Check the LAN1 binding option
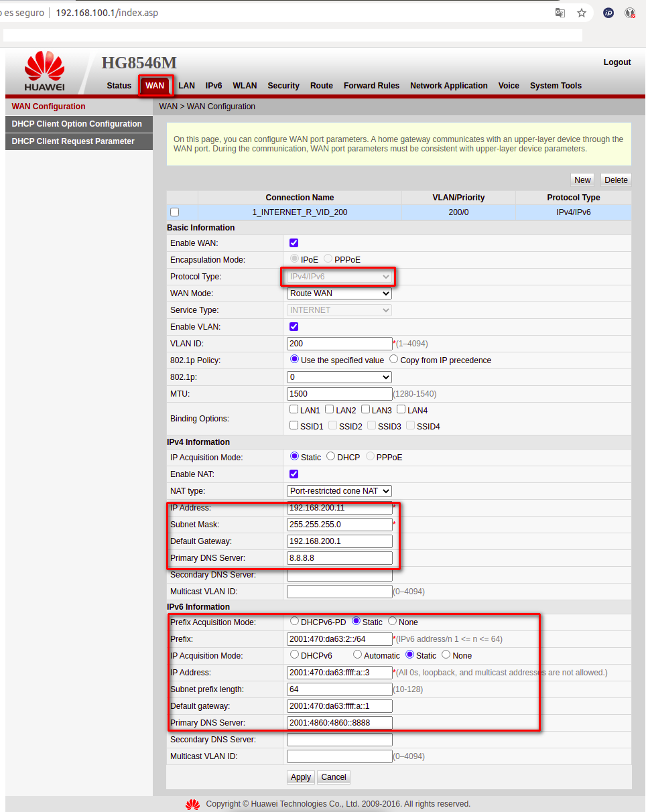Image resolution: width=646 pixels, height=812 pixels. coord(294,409)
